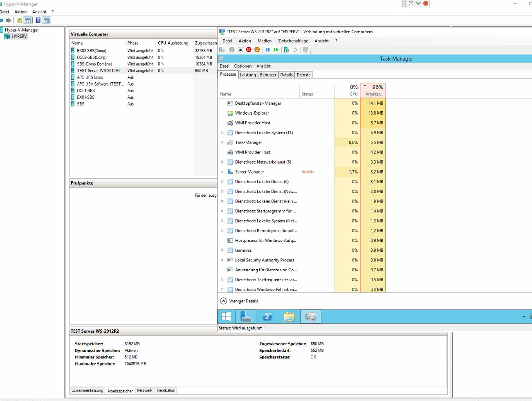Click the grey Start VM power icon
Image resolution: width=532 pixels, height=401 pixels.
point(232,50)
